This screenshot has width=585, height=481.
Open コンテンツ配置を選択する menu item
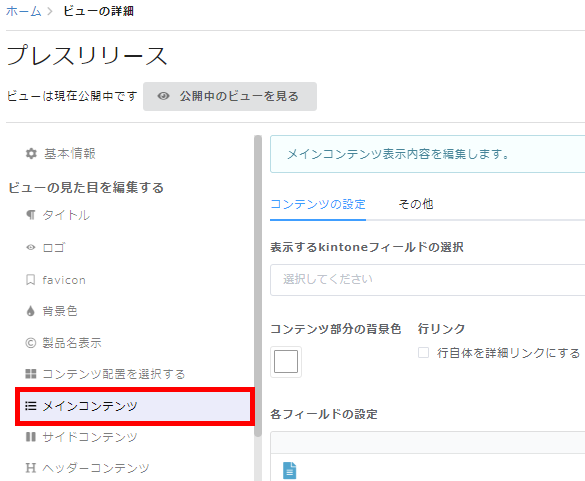(x=105, y=374)
